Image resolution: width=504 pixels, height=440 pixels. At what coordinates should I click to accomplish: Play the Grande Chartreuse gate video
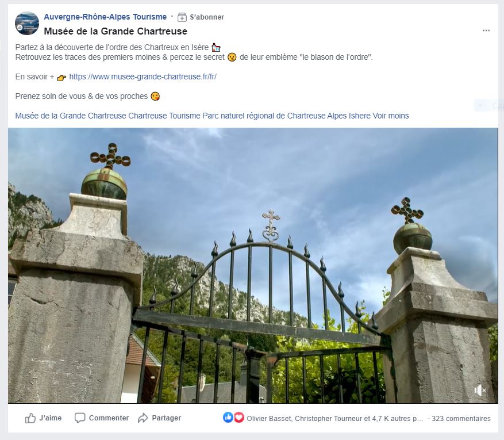253,265
